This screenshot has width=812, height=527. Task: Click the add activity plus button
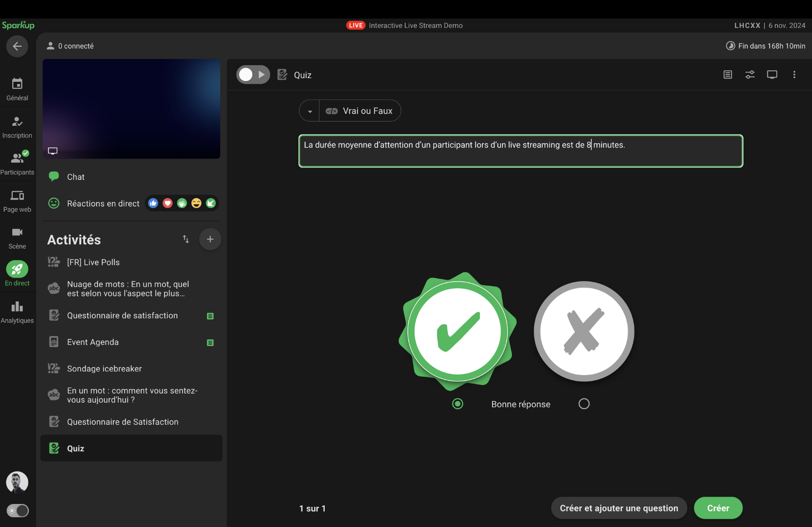210,239
